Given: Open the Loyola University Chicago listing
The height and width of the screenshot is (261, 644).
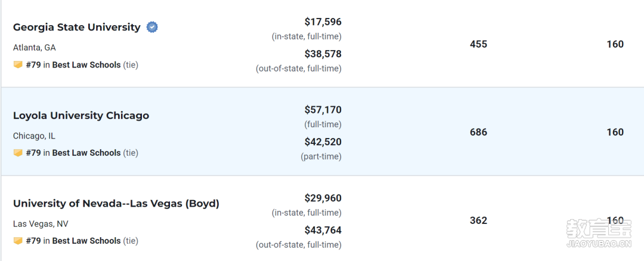Looking at the screenshot, I should tap(81, 116).
